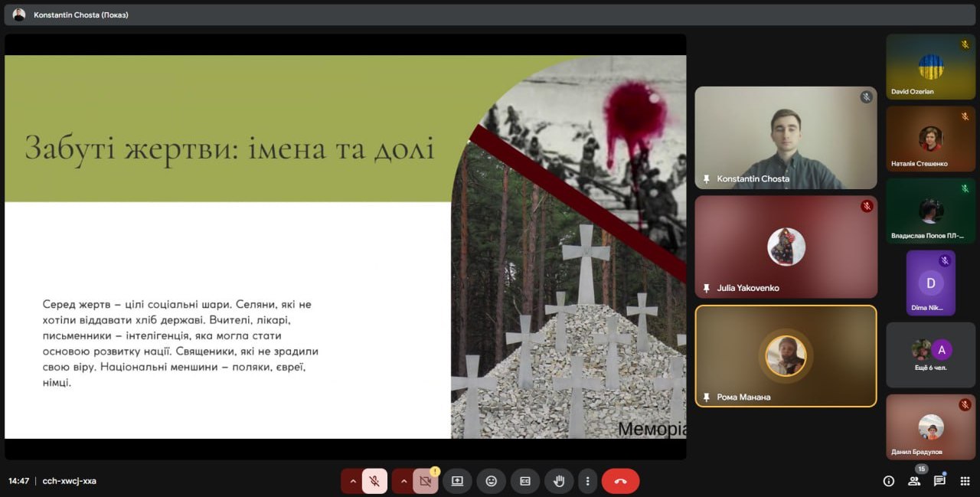
Task: Click Julia Yakovenko's avatar image
Action: pyautogui.click(x=786, y=247)
